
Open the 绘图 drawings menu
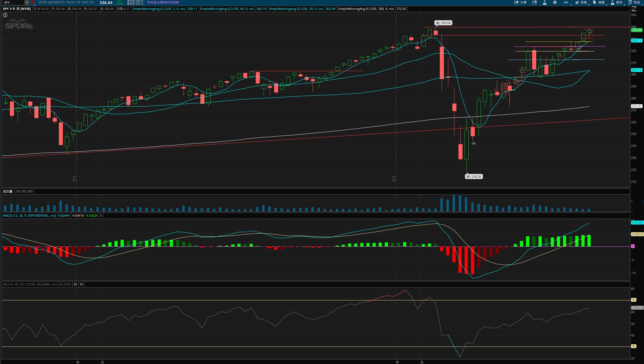(599, 2)
